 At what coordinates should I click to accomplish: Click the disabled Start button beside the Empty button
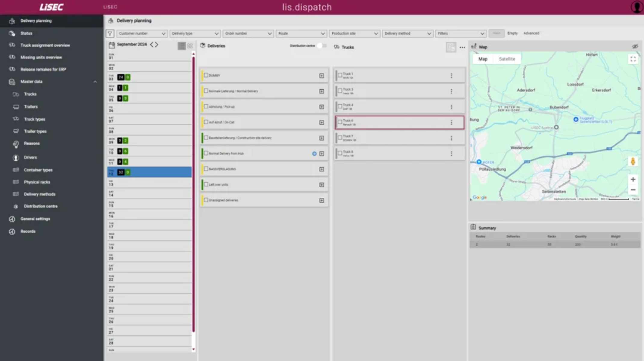point(497,33)
